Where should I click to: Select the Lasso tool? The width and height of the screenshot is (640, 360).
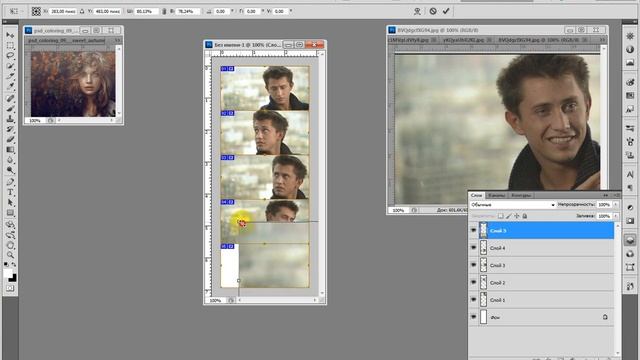click(10, 56)
